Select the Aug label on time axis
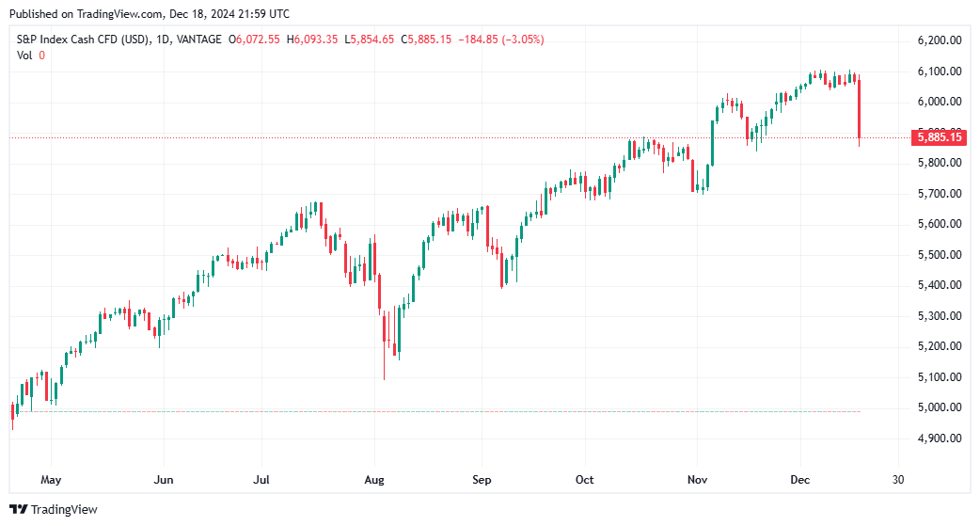Image resolution: width=980 pixels, height=526 pixels. point(374,480)
